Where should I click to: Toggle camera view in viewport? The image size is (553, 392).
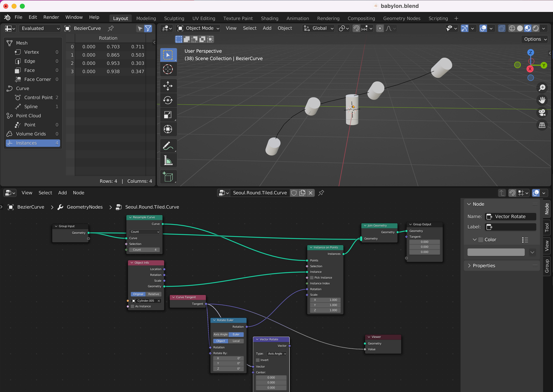pyautogui.click(x=542, y=113)
